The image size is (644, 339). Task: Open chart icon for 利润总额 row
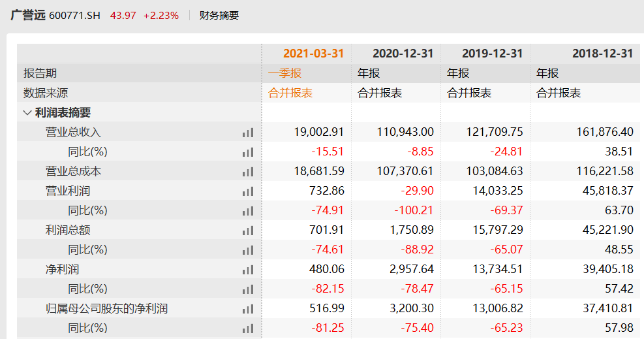248,231
